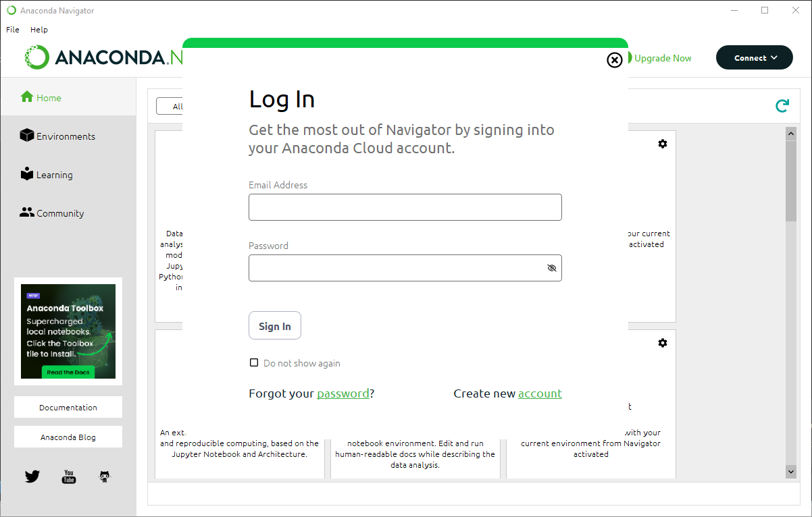The height and width of the screenshot is (517, 812).
Task: Click the scrollbar down arrow
Action: tap(791, 472)
